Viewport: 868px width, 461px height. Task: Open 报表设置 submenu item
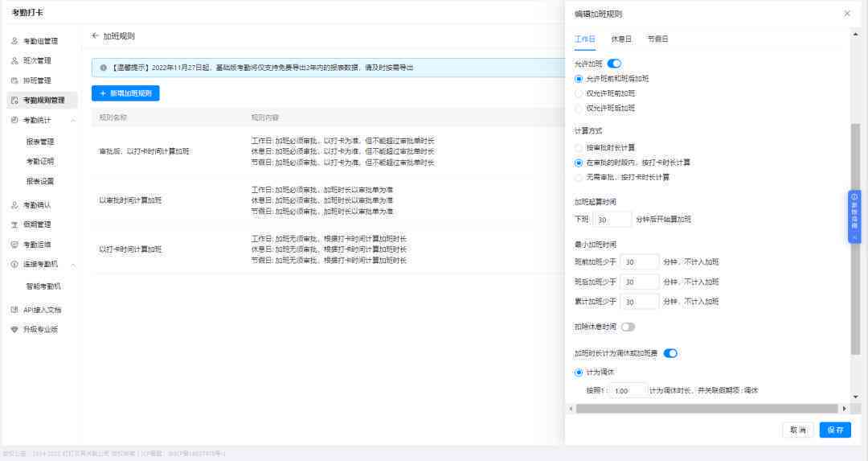pos(40,181)
